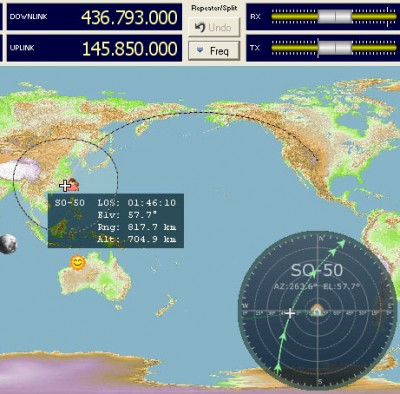The width and height of the screenshot is (400, 394).
Task: Click the top arrowhead on radar pass track
Action: tap(341, 243)
